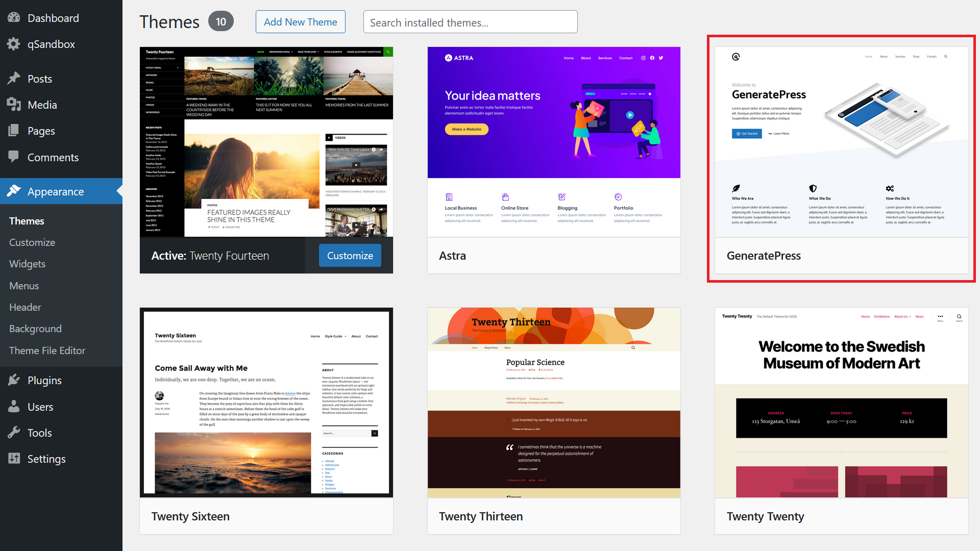Click the Themes page heading
Image resolution: width=980 pixels, height=551 pixels.
click(x=169, y=22)
